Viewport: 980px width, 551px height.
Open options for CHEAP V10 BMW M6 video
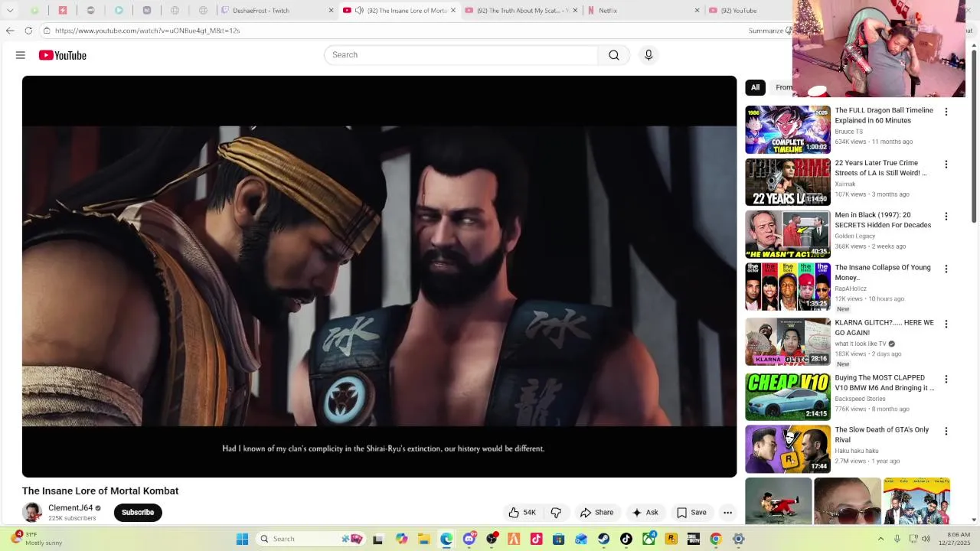pyautogui.click(x=946, y=379)
